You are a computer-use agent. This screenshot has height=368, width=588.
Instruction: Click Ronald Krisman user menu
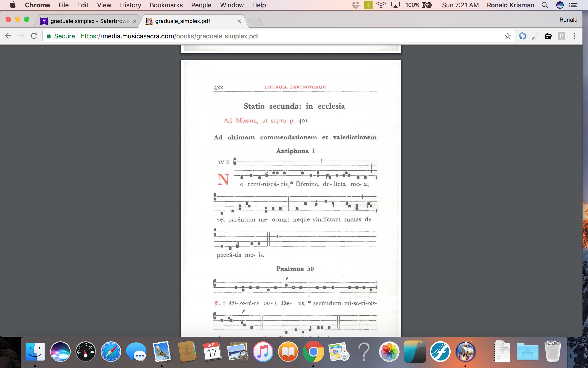click(x=510, y=5)
